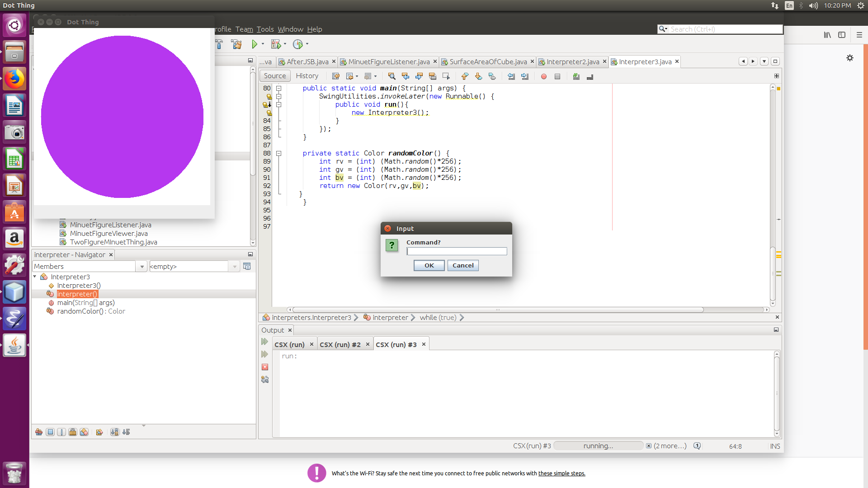Open the Tools menu
868x488 pixels.
[265, 29]
